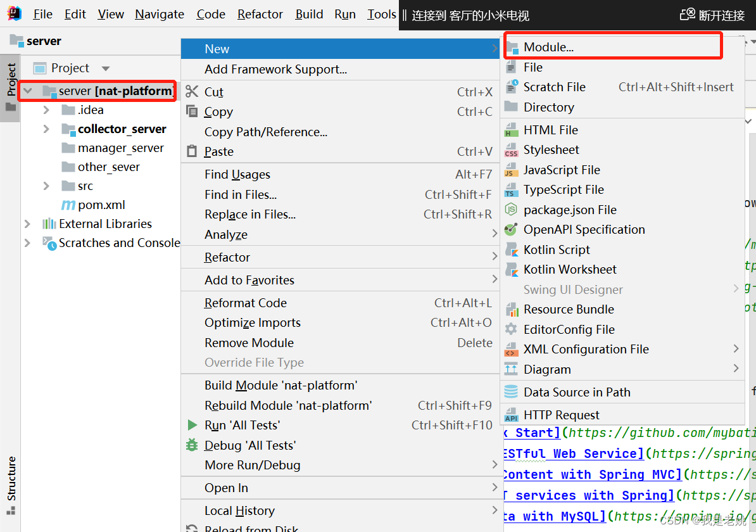
Task: Click the External Libraries icon
Action: point(49,224)
